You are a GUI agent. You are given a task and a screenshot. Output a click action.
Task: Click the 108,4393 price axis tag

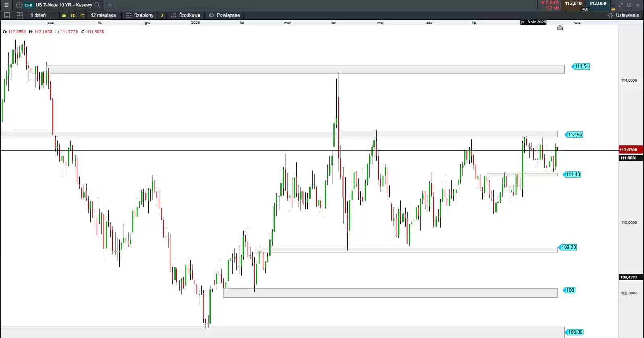click(631, 277)
